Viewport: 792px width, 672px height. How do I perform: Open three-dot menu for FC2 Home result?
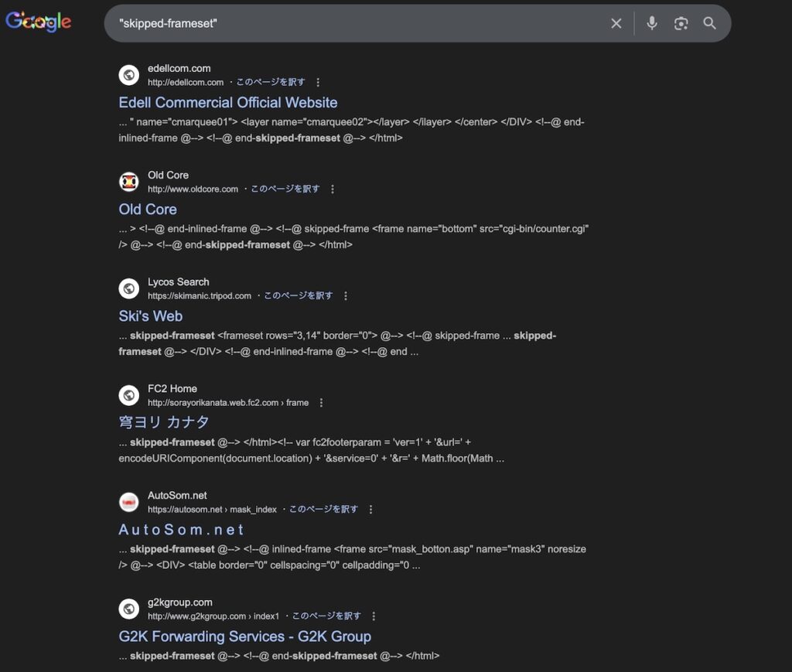coord(321,402)
